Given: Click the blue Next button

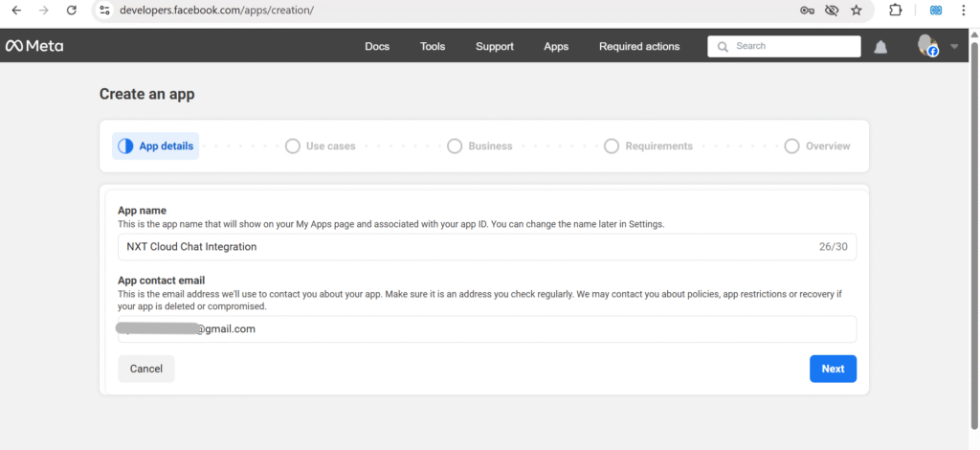Looking at the screenshot, I should point(832,369).
